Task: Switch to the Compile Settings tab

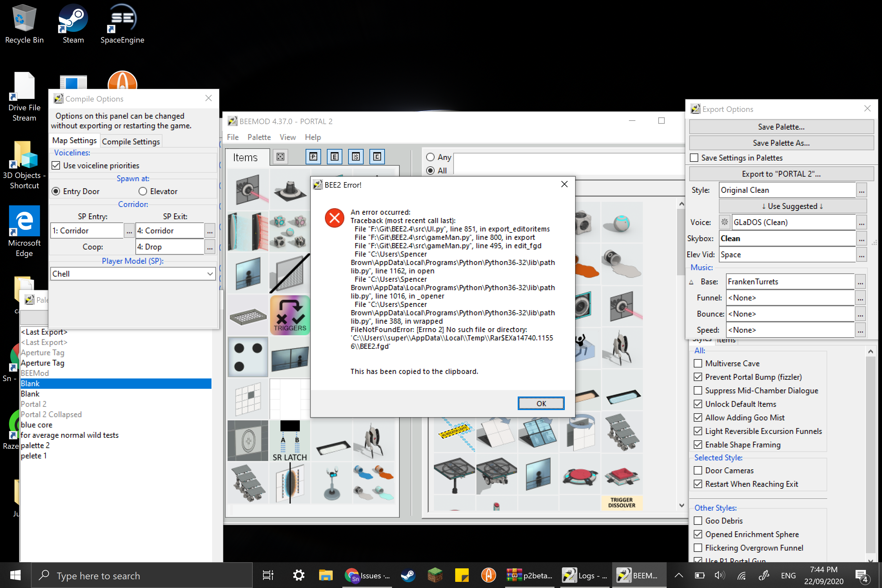Action: coord(131,142)
